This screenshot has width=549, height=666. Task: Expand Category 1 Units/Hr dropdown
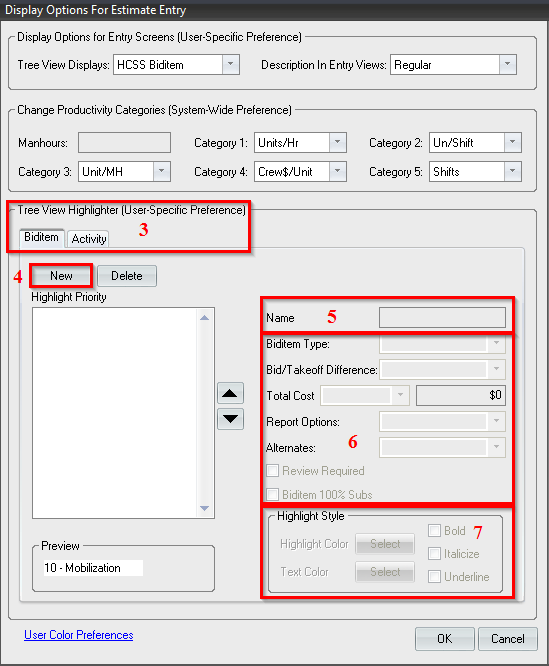[x=338, y=142]
